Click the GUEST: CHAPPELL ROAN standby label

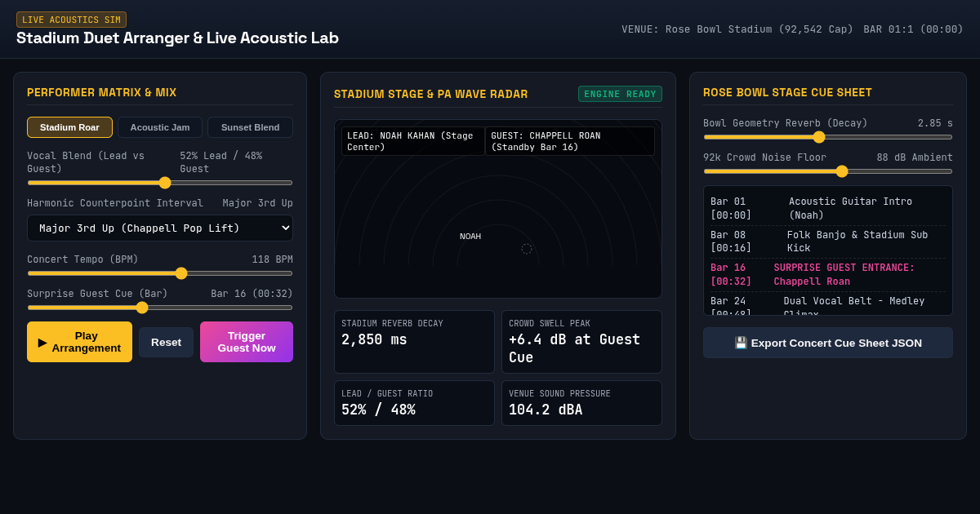point(570,141)
